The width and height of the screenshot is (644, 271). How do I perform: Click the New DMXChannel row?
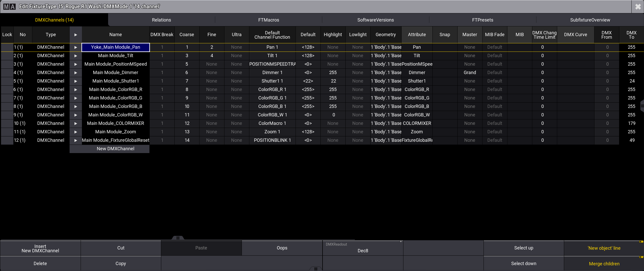(115, 149)
